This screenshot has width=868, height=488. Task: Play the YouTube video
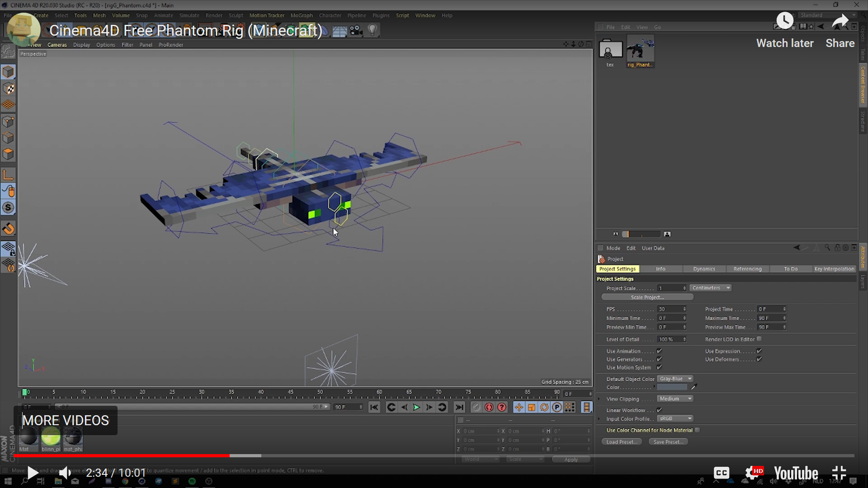coord(33,473)
